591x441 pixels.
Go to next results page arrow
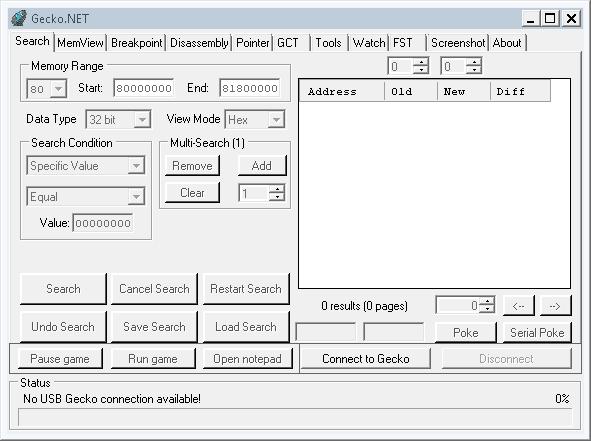tap(555, 306)
